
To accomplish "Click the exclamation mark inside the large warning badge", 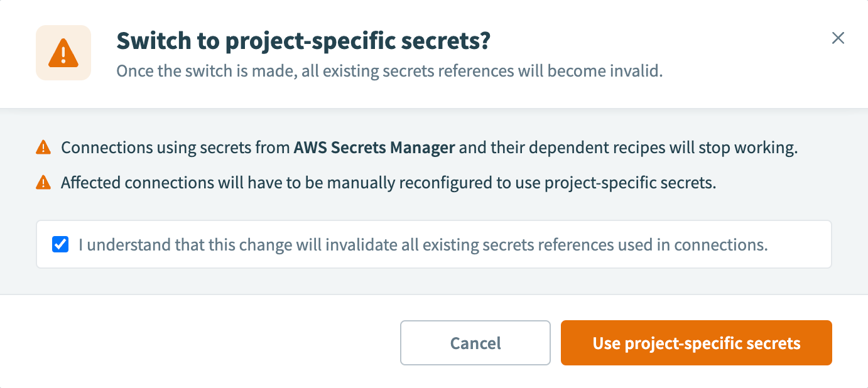I will coord(63,53).
